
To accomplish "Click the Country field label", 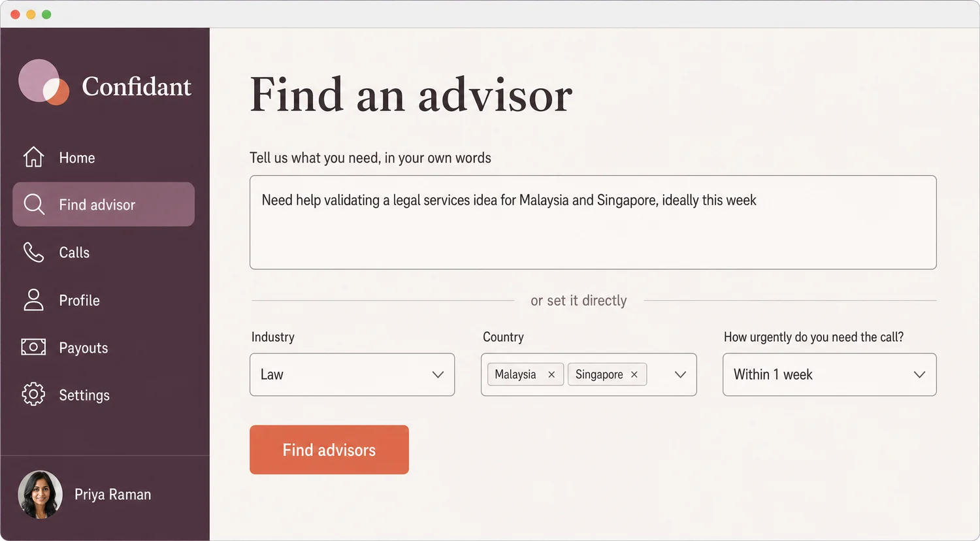I will (503, 337).
